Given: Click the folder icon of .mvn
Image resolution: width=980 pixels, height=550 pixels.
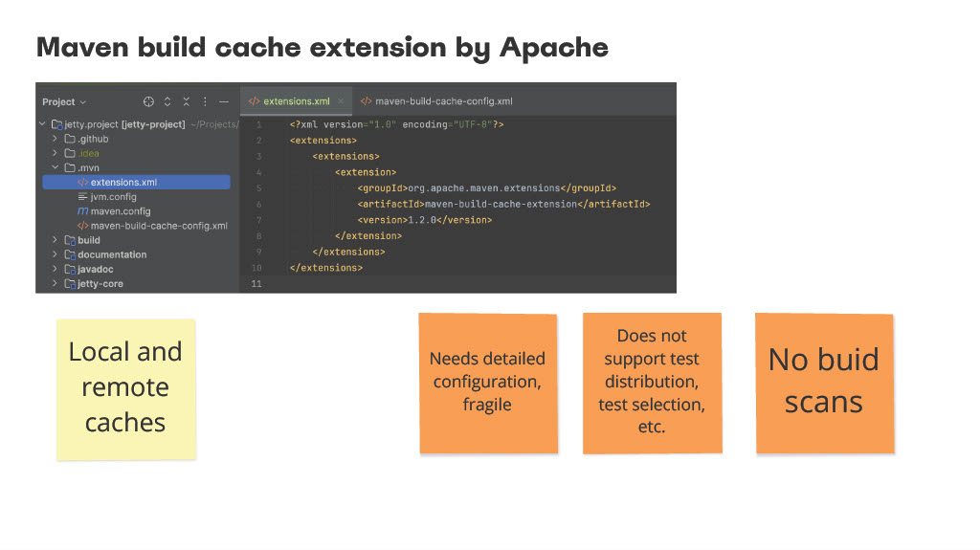Looking at the screenshot, I should click(x=70, y=167).
